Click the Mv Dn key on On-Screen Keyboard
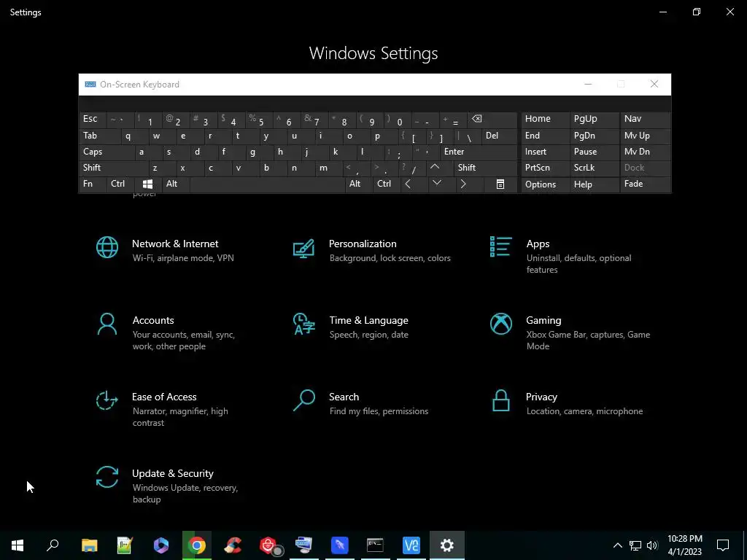The height and width of the screenshot is (560, 747). click(645, 152)
